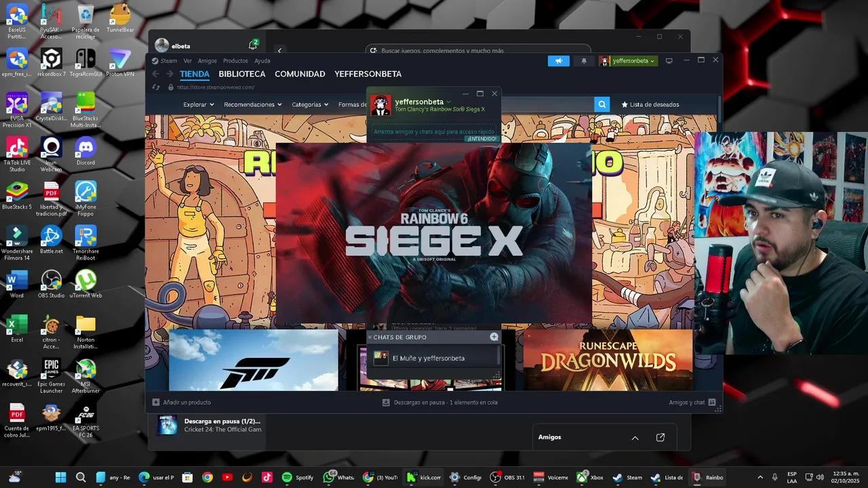Create a new group chat plus icon
The width and height of the screenshot is (868, 488).
pyautogui.click(x=494, y=337)
